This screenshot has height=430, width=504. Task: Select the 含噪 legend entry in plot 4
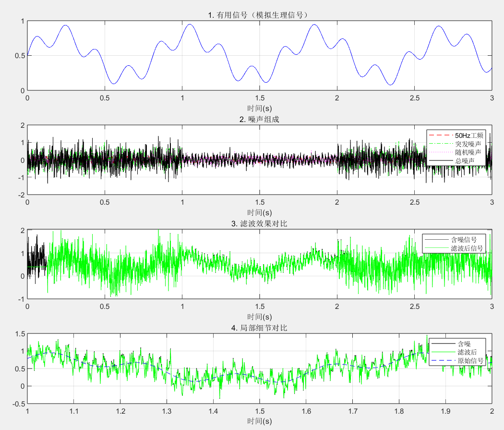click(465, 344)
